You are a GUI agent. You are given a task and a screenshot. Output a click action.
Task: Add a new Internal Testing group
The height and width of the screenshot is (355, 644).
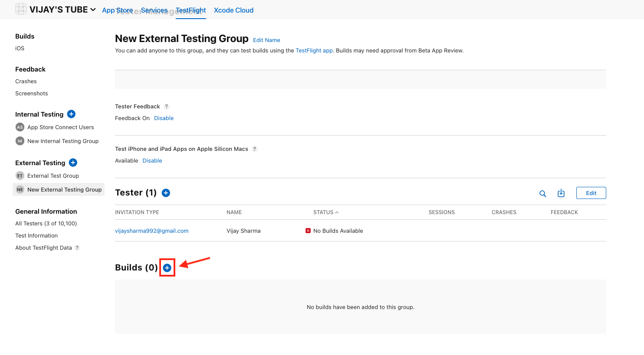(x=72, y=114)
